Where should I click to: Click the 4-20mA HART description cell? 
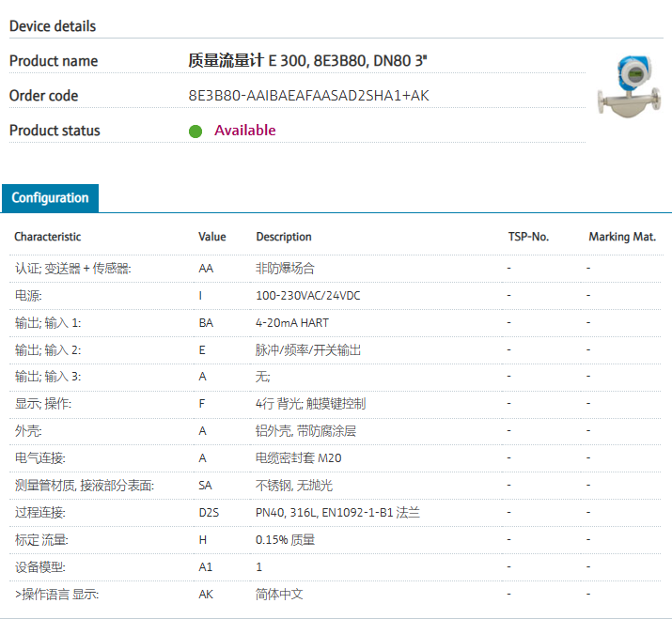[x=291, y=323]
